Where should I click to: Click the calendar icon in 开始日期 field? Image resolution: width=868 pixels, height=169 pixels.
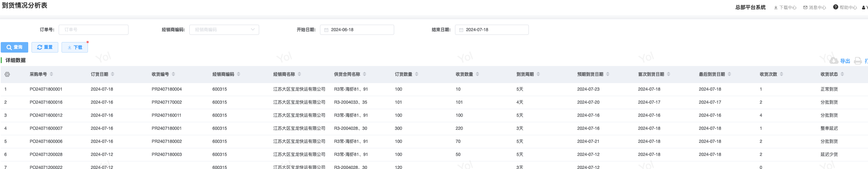(326, 30)
